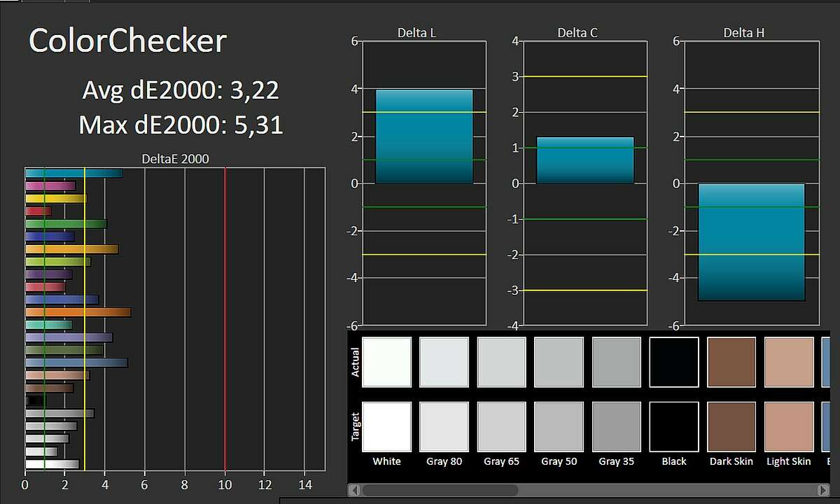Screen dimensions: 840x504
Task: Pick the Target Gray 65 swatch
Action: point(501,426)
